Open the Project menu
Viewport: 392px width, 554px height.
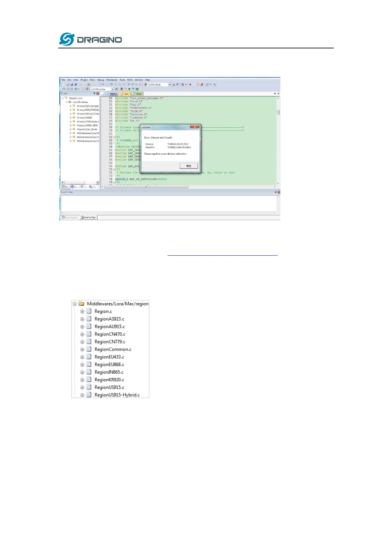click(x=84, y=80)
